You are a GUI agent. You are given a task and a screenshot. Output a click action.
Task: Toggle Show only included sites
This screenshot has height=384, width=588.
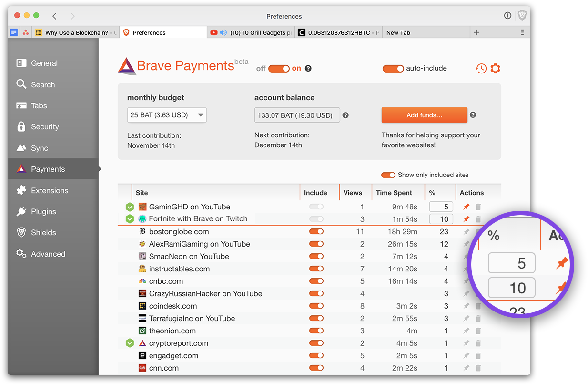tap(388, 175)
